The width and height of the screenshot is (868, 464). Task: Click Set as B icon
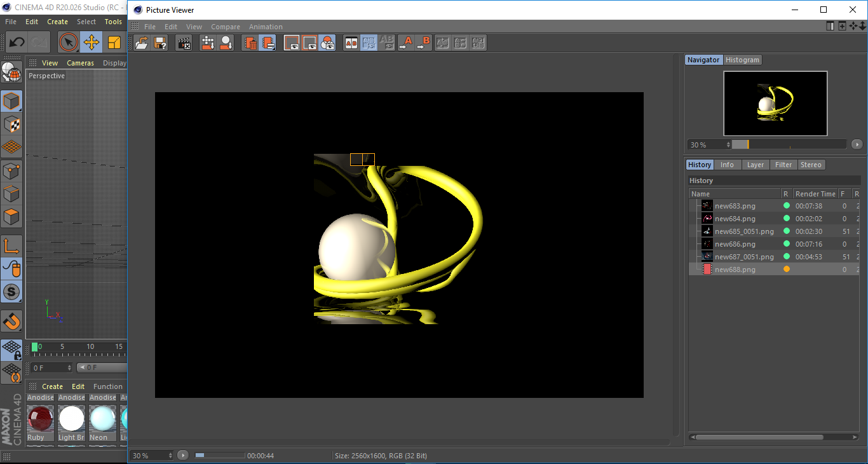[424, 43]
